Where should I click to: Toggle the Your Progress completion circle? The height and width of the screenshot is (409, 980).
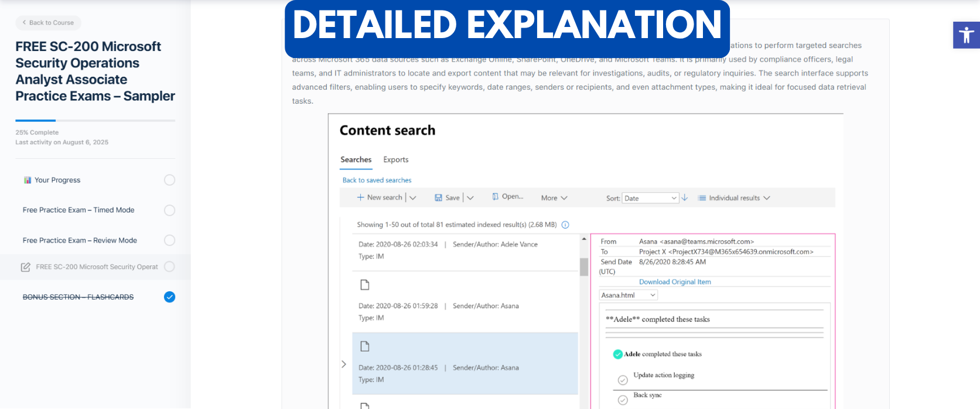click(169, 180)
